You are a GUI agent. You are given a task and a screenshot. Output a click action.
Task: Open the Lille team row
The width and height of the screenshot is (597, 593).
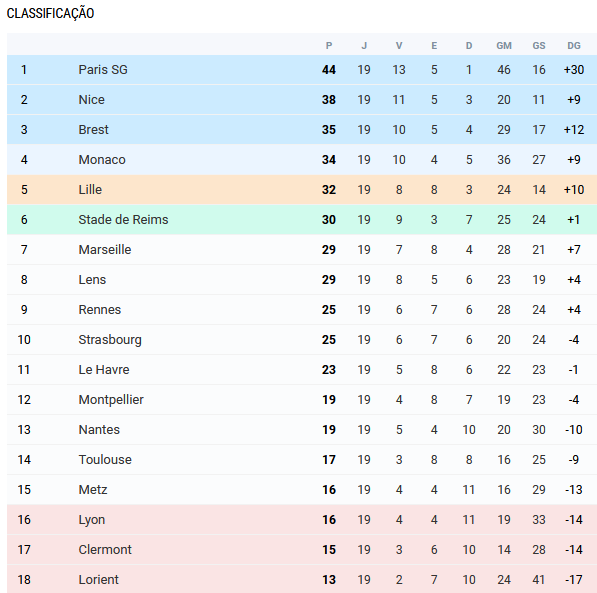(302, 190)
